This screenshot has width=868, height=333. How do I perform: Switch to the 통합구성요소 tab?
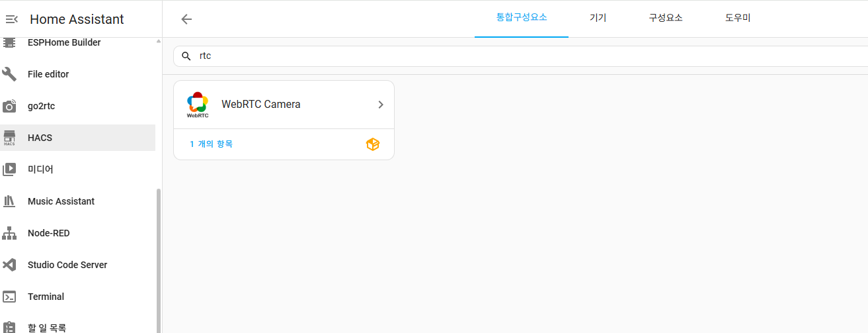tap(522, 18)
